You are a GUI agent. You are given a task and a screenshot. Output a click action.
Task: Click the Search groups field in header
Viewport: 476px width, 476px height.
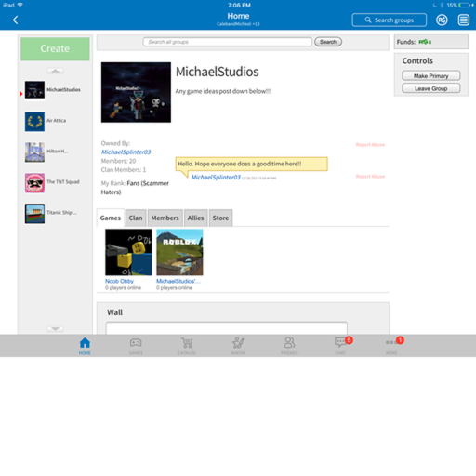click(x=390, y=20)
